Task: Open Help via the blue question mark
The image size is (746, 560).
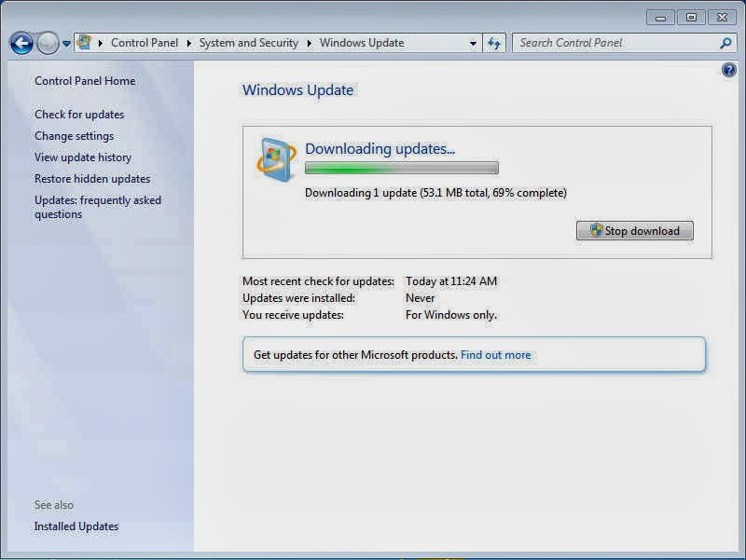Action: (728, 71)
